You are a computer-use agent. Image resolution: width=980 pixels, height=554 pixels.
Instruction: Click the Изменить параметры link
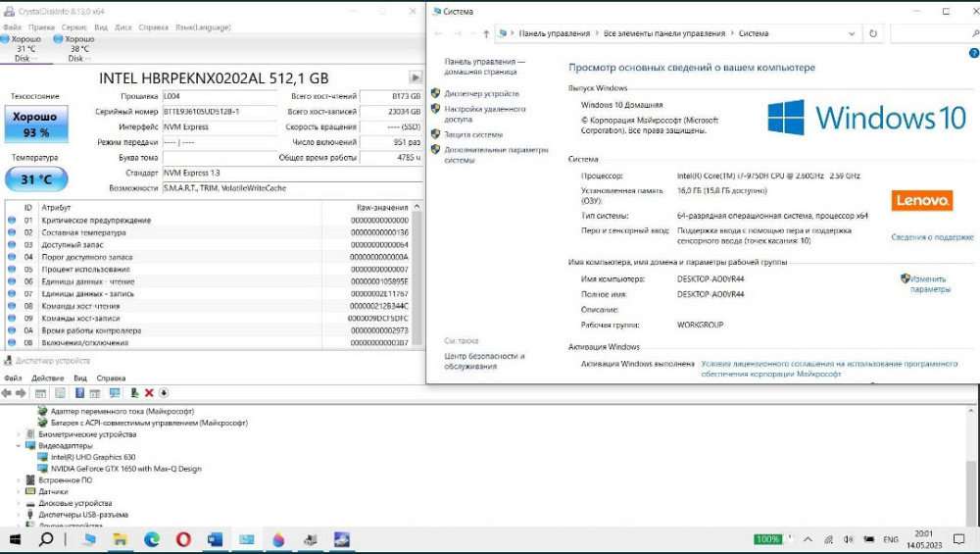(x=929, y=284)
